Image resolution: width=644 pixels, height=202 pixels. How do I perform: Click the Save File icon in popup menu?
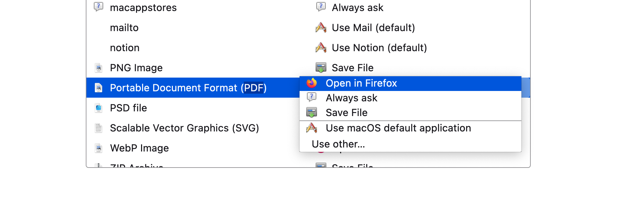[x=312, y=113]
